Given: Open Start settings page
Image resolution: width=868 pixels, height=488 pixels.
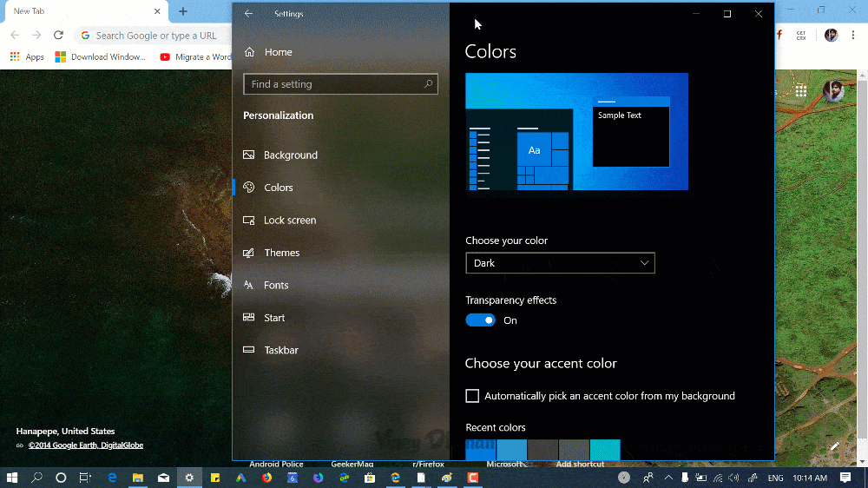Looking at the screenshot, I should (x=264, y=318).
